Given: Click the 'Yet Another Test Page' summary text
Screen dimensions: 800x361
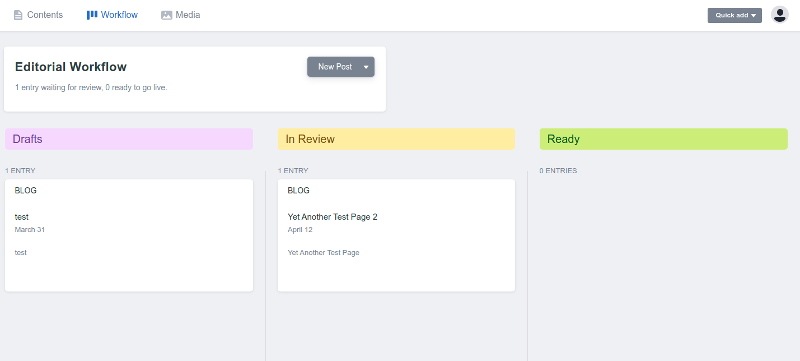Looking at the screenshot, I should (323, 252).
